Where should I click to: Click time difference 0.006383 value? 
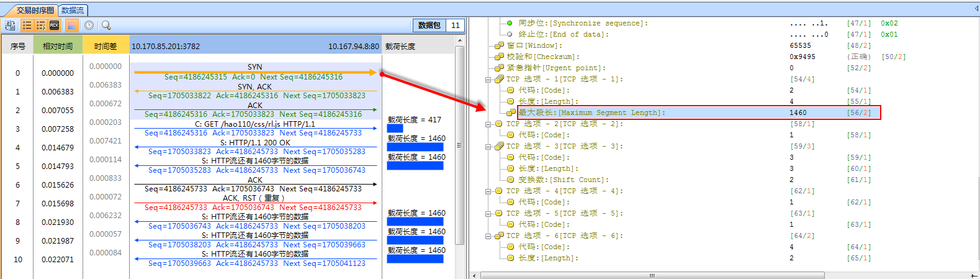106,85
